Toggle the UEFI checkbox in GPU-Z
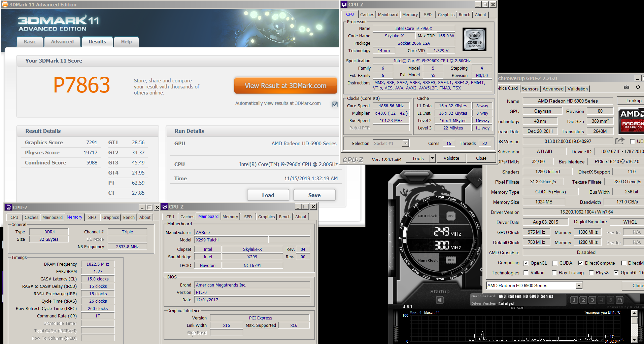 [x=632, y=141]
